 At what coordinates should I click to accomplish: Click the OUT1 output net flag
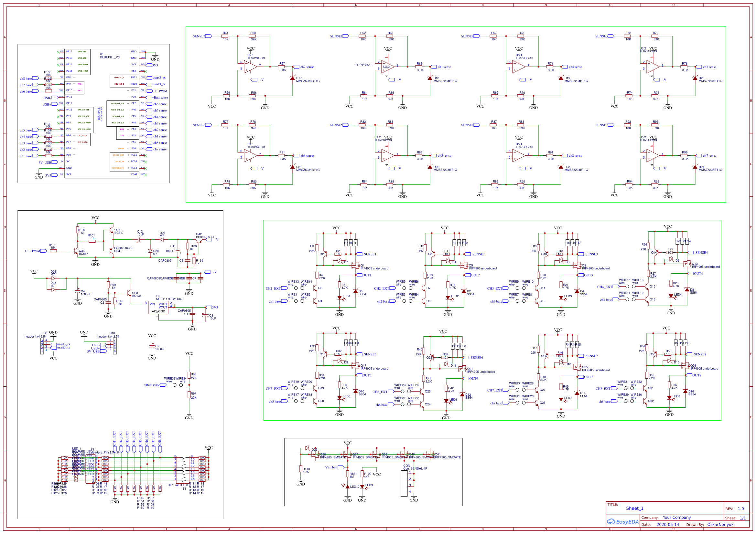(x=360, y=275)
